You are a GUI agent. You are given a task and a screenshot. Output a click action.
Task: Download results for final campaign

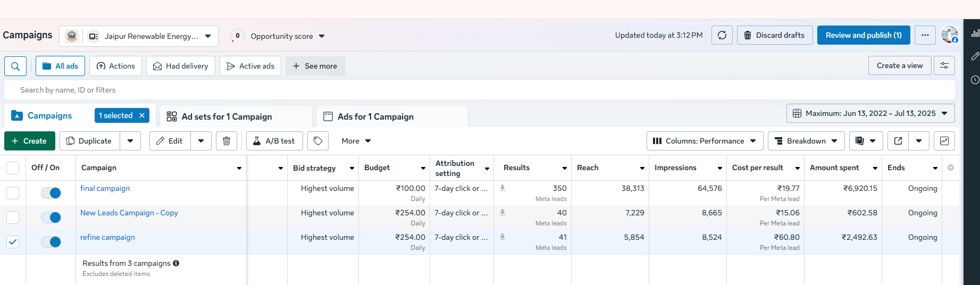(x=502, y=188)
